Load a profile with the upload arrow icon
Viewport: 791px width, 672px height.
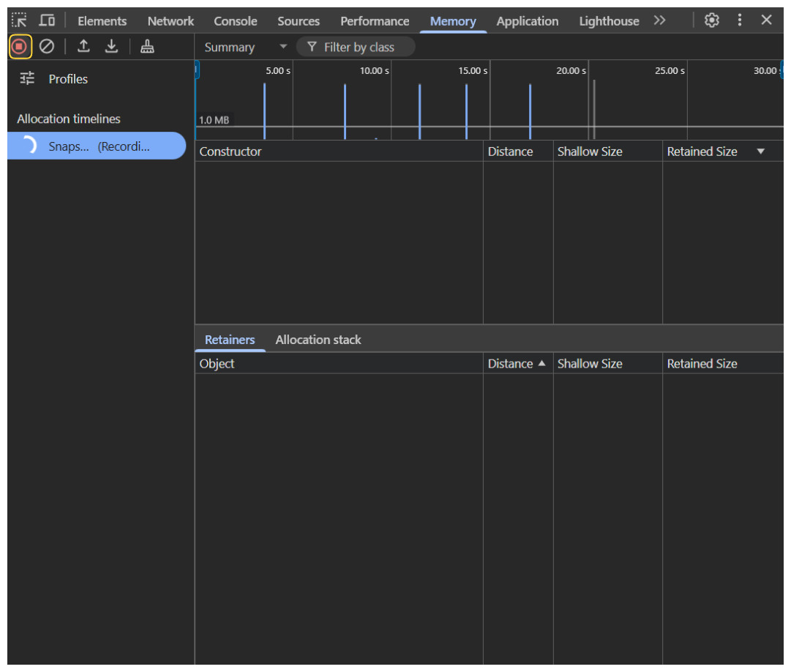(x=83, y=47)
